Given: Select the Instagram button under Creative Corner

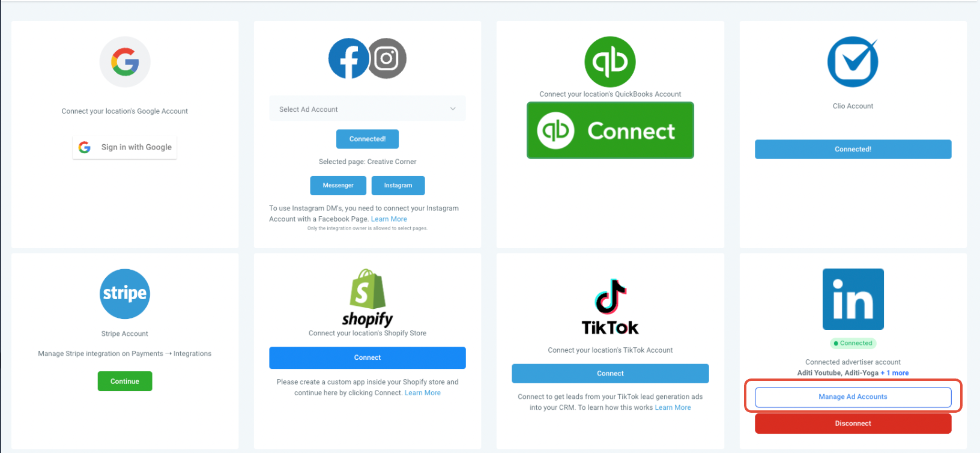Looking at the screenshot, I should tap(398, 186).
